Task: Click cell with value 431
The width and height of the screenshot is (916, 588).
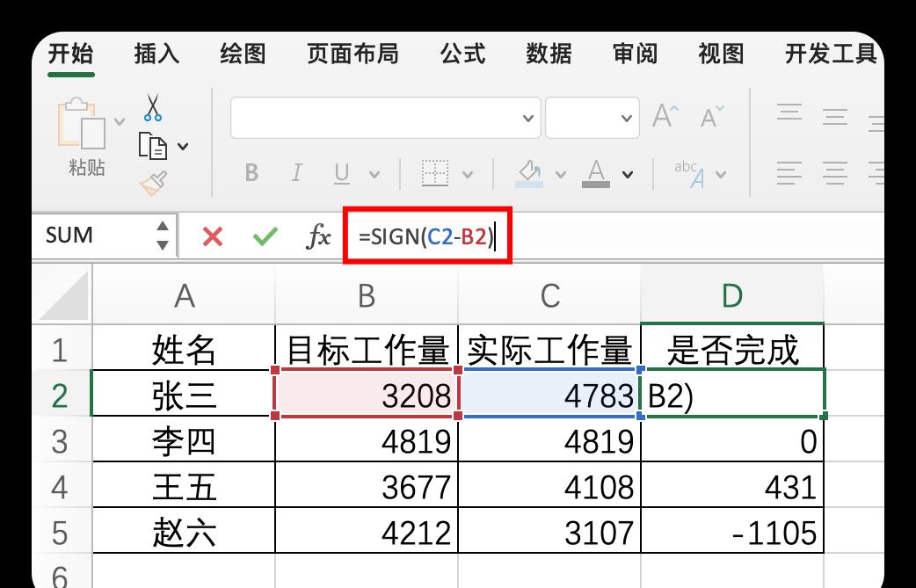Action: 732,486
